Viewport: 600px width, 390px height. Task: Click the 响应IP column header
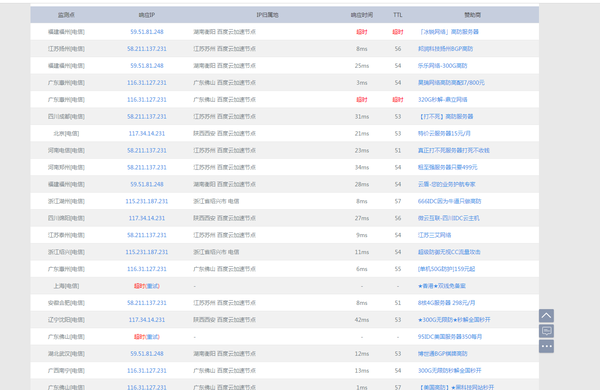(x=147, y=15)
